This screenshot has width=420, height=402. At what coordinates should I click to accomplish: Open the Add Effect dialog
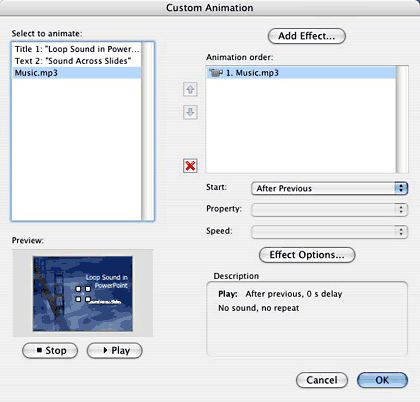pos(307,36)
